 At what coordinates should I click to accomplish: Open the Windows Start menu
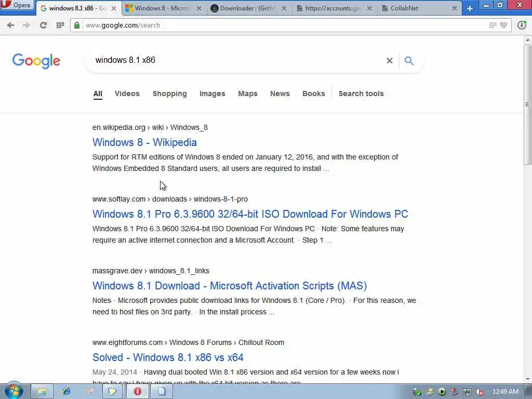point(14,391)
